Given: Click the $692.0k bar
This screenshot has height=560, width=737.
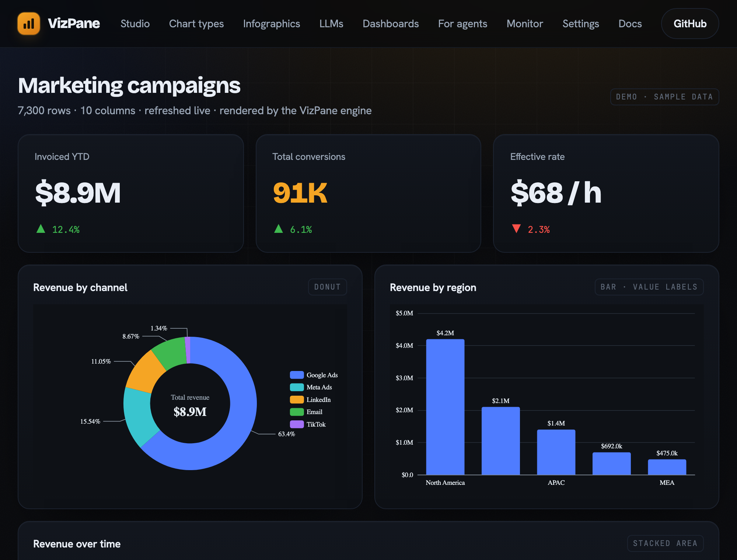Looking at the screenshot, I should coord(611,463).
